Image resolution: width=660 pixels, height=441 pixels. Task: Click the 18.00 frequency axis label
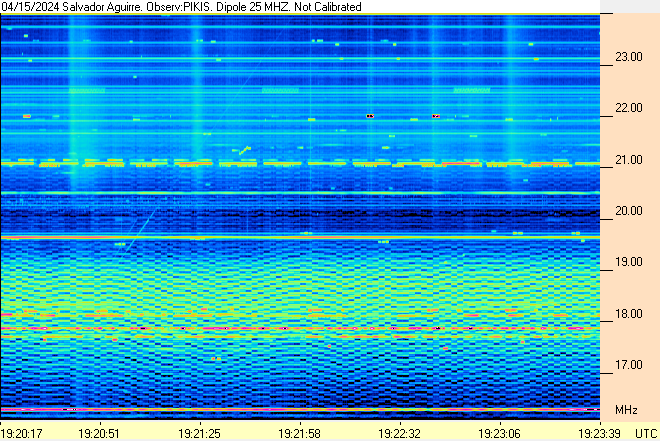coord(629,314)
